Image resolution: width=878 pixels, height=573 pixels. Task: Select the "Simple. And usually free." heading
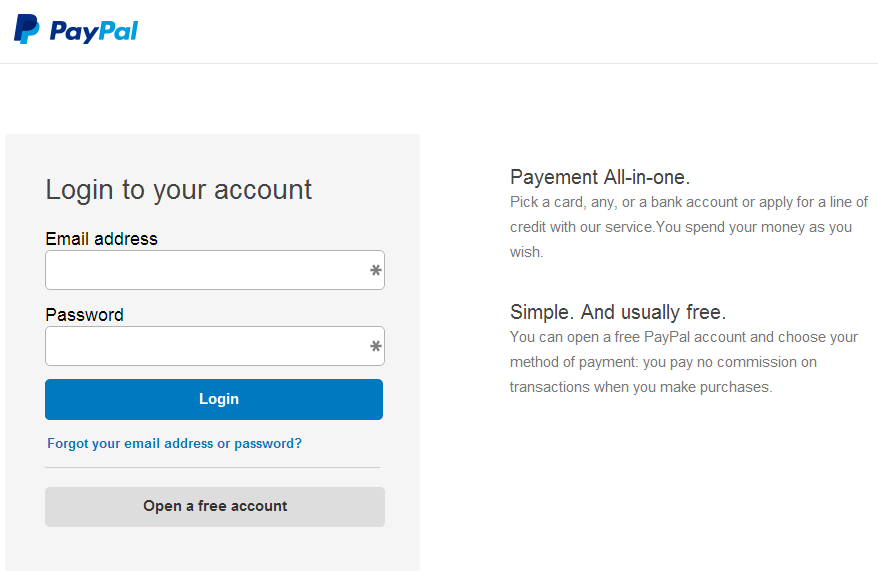(x=618, y=311)
